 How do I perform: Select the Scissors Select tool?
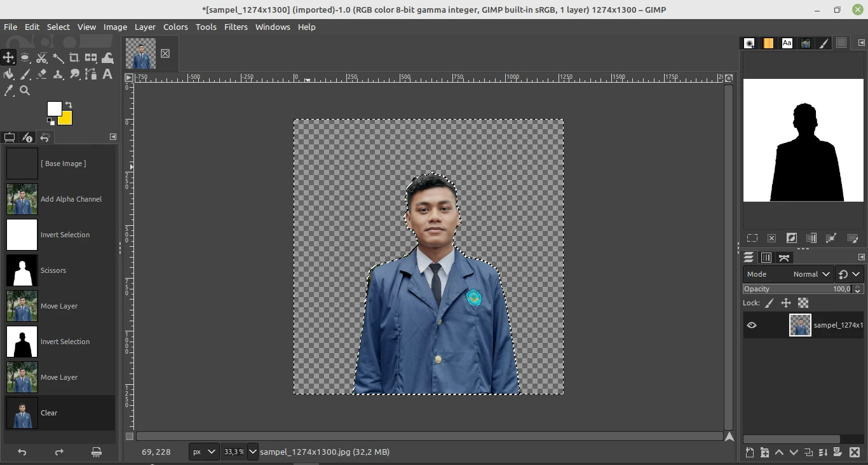click(41, 58)
